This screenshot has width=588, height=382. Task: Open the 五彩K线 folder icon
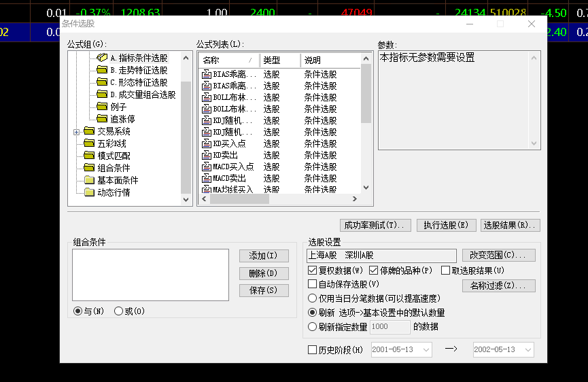89,144
